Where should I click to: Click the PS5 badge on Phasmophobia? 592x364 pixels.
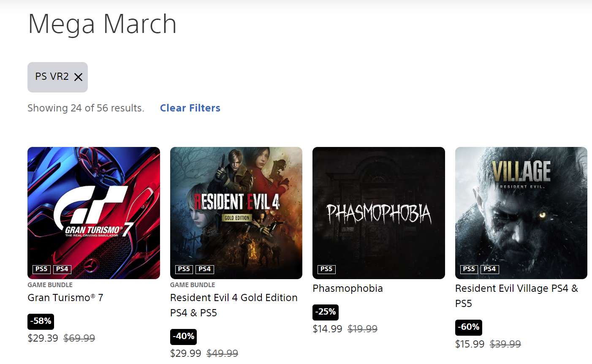click(326, 269)
